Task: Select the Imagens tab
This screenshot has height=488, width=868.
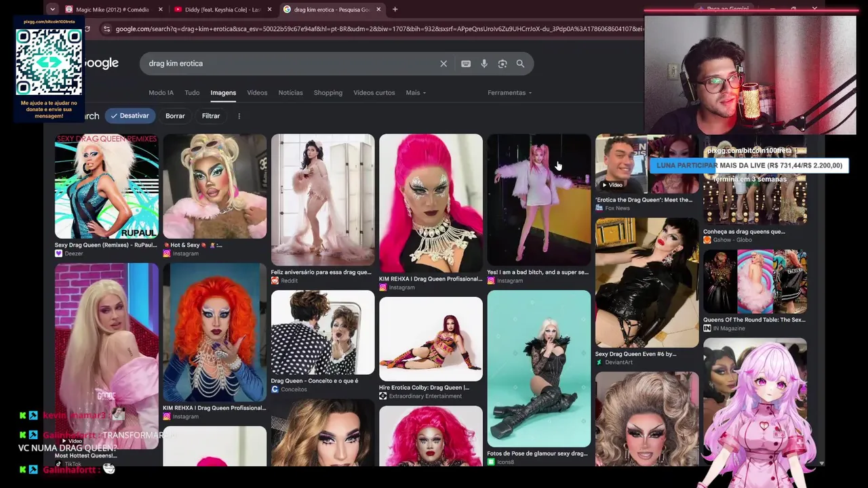Action: click(223, 93)
